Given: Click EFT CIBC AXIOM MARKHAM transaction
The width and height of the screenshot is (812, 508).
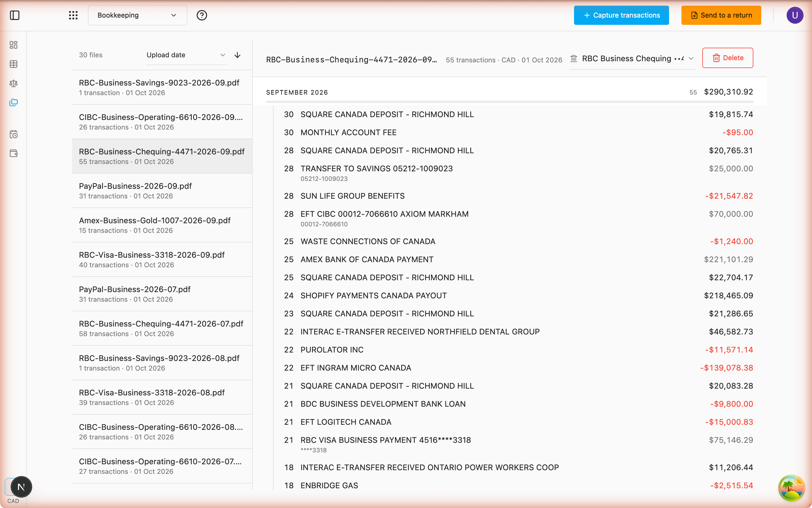Looking at the screenshot, I should pos(518,218).
